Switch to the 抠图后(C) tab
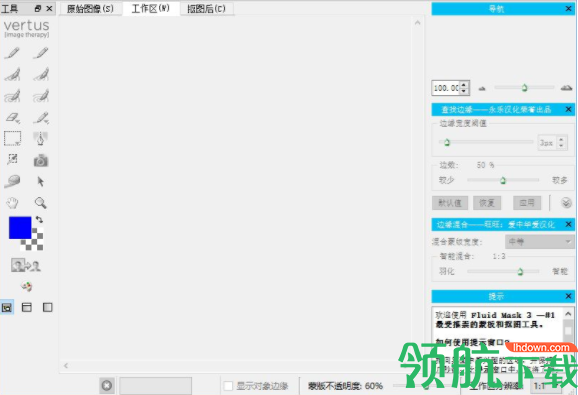 click(x=206, y=9)
